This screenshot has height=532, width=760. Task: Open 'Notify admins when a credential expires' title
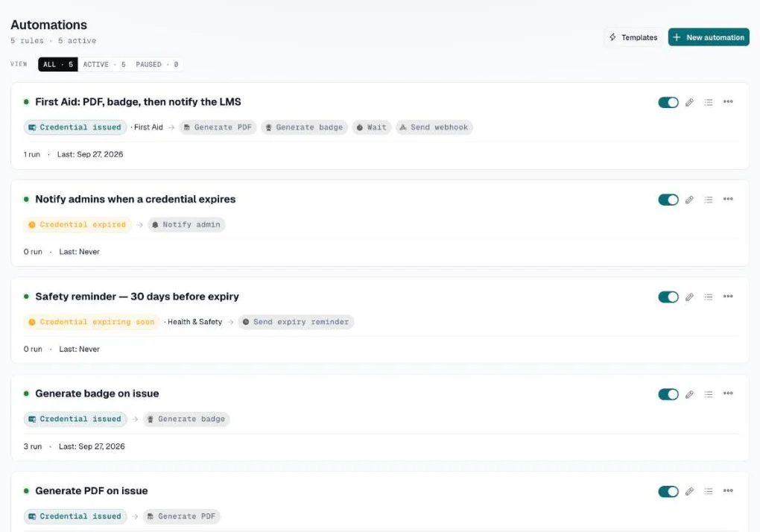[135, 199]
